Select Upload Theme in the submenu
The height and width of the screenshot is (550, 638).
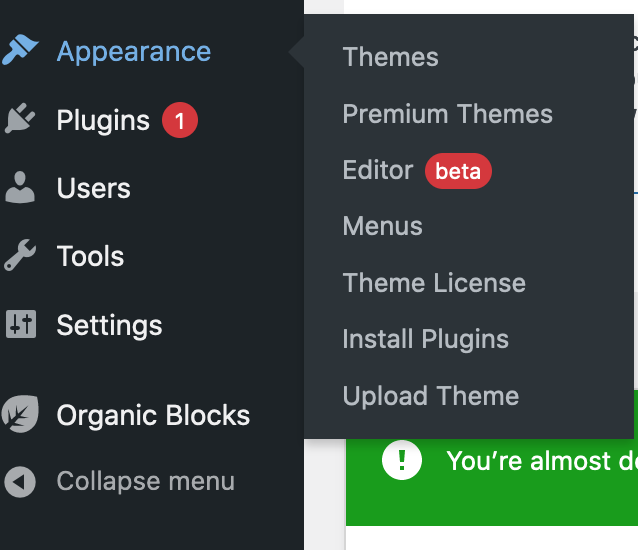point(430,396)
